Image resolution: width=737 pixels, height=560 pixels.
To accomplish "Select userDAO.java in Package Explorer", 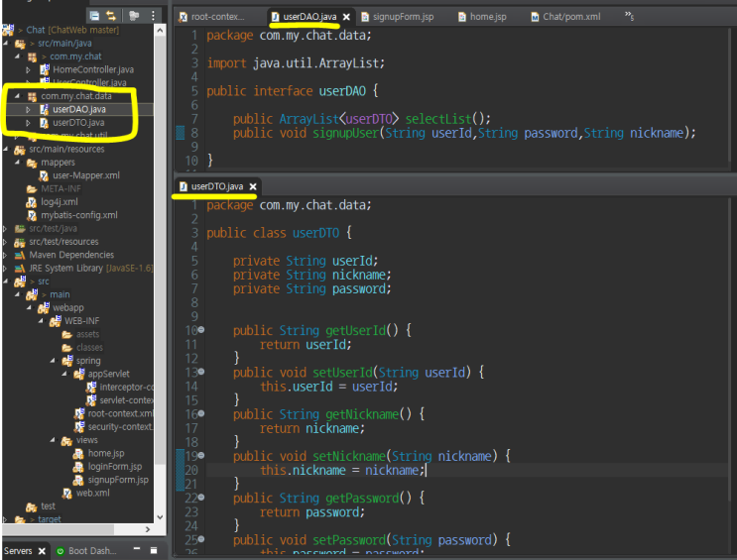I will 79,109.
